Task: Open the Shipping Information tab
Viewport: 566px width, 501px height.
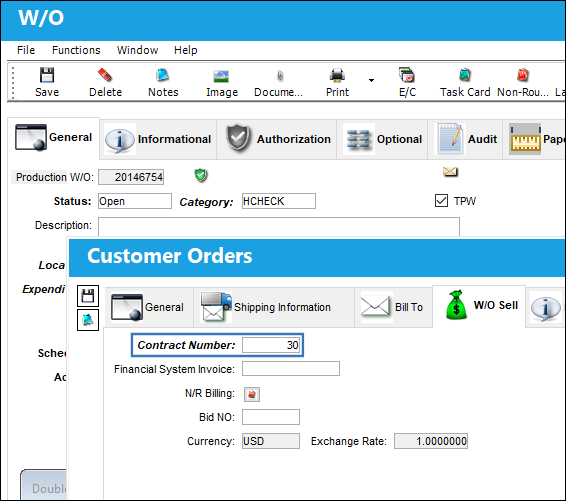Action: click(x=274, y=307)
